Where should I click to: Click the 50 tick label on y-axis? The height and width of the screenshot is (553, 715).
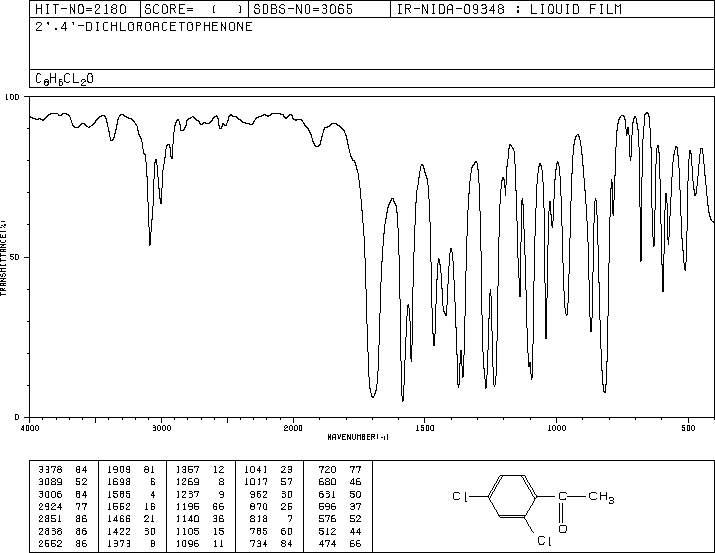point(15,257)
